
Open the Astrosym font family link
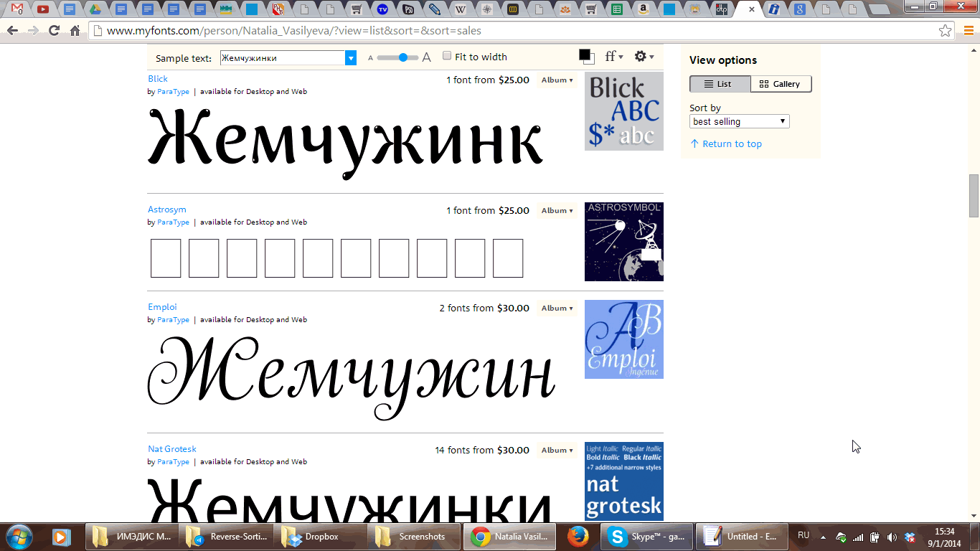pyautogui.click(x=167, y=209)
